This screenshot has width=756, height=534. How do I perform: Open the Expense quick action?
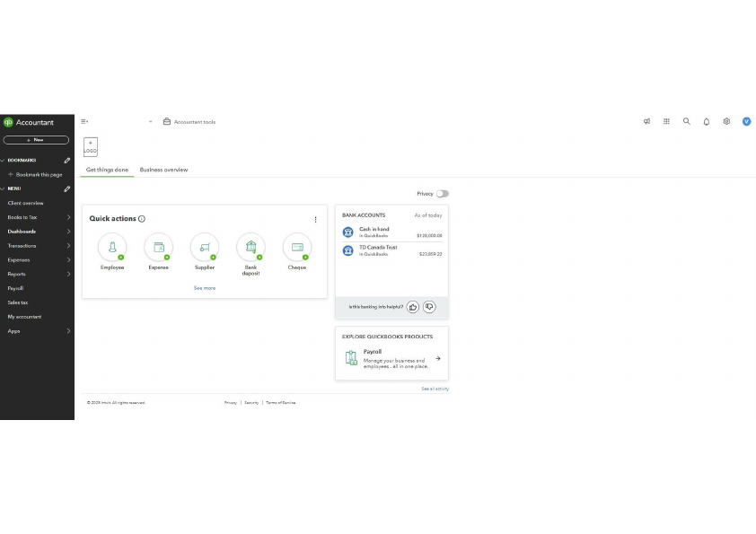point(158,249)
